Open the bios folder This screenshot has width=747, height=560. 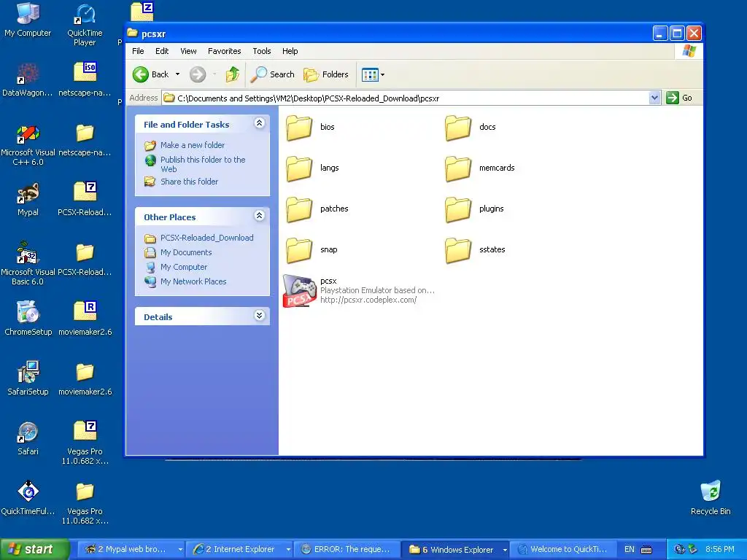(299, 128)
